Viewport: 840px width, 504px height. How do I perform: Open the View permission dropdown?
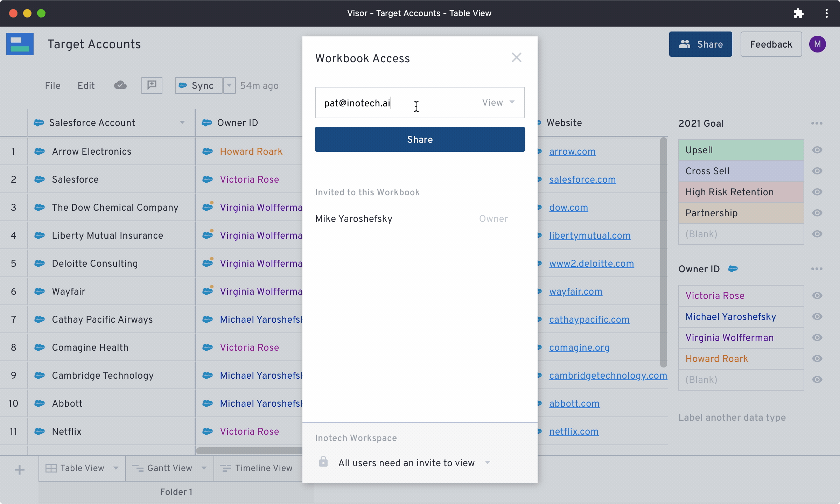(498, 103)
